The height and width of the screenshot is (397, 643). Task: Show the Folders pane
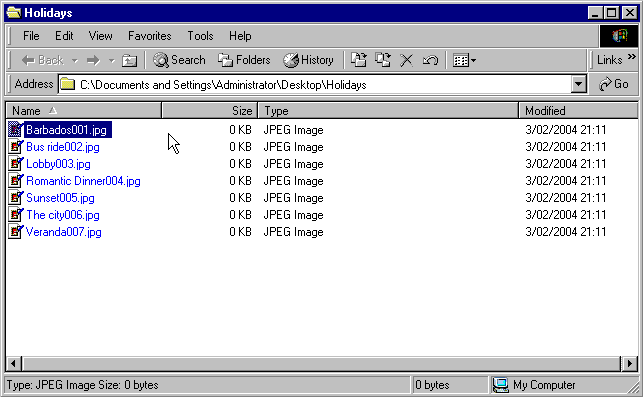point(244,60)
